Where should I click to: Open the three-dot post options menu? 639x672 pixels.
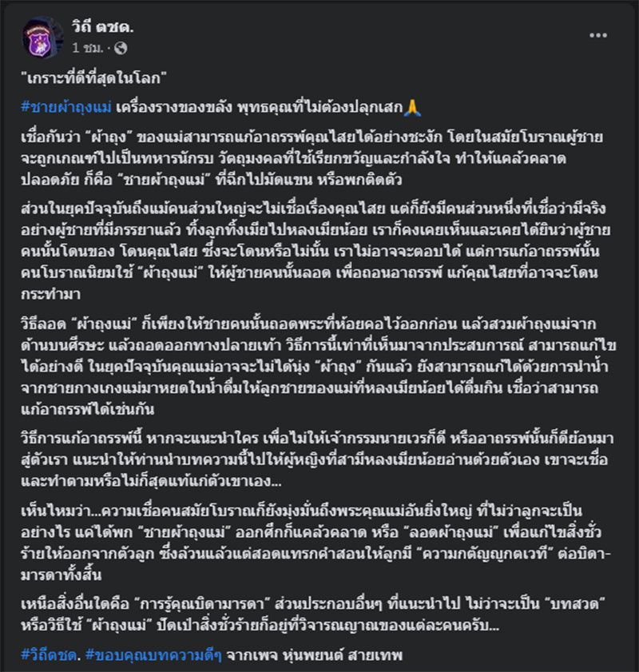(598, 35)
